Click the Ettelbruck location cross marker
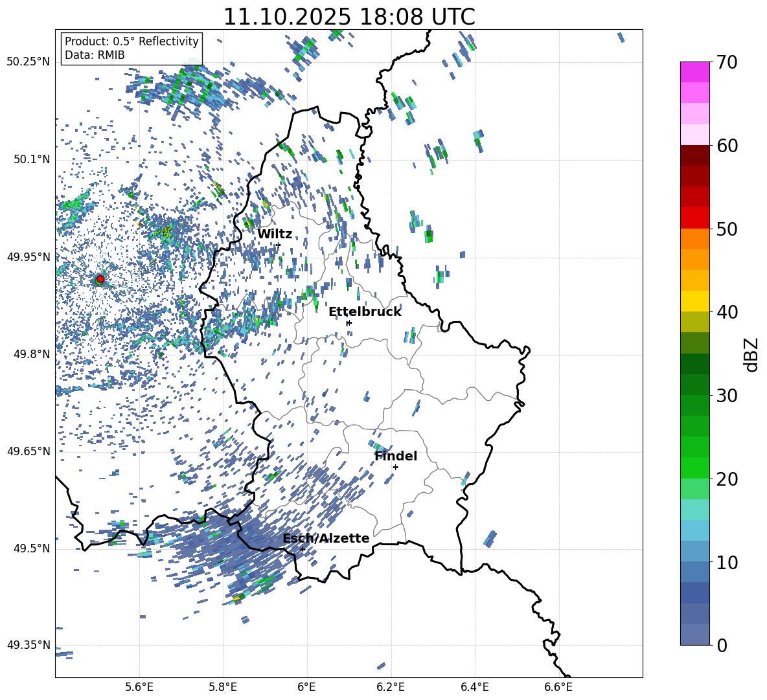Viewport: 767px width, 700px height. [x=349, y=322]
